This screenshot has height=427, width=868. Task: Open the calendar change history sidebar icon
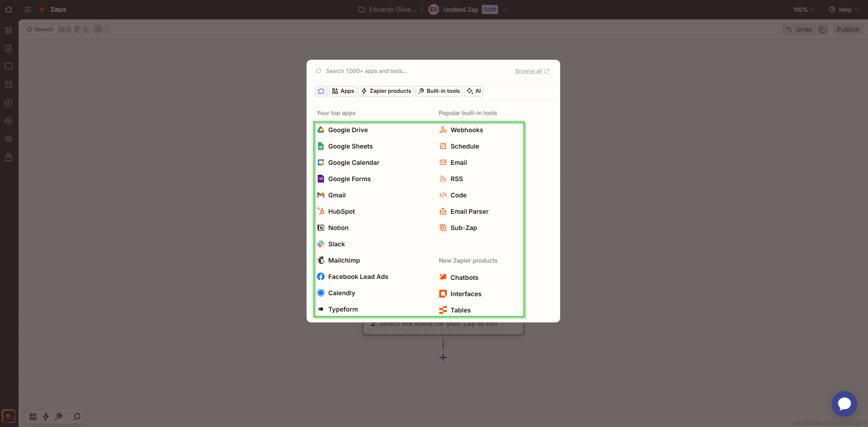(9, 85)
